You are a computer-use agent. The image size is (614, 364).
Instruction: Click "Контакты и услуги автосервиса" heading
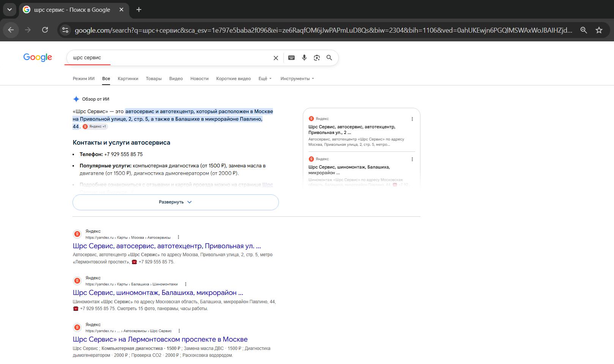tap(121, 143)
